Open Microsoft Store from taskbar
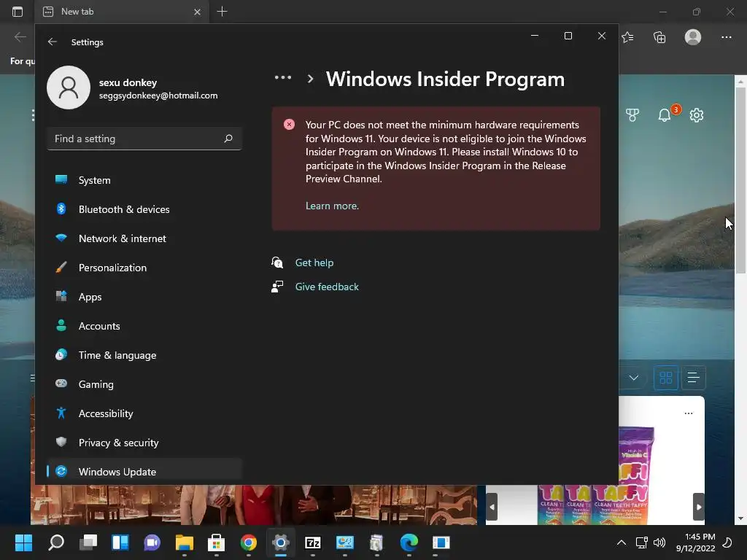 coord(216,542)
